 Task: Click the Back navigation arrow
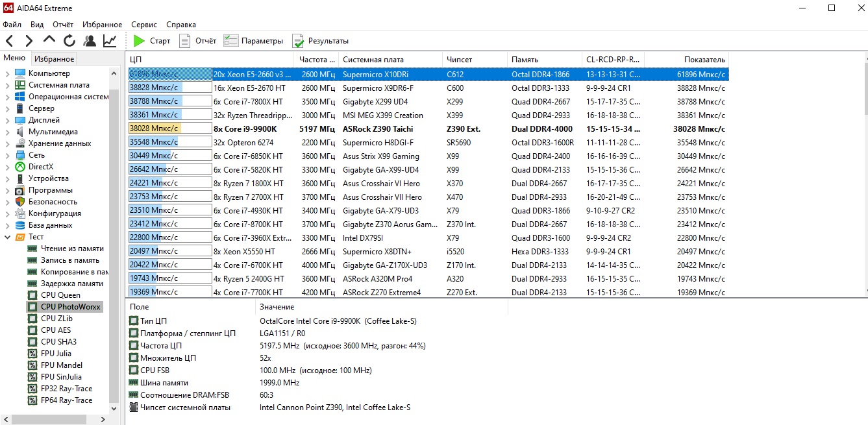coord(9,41)
